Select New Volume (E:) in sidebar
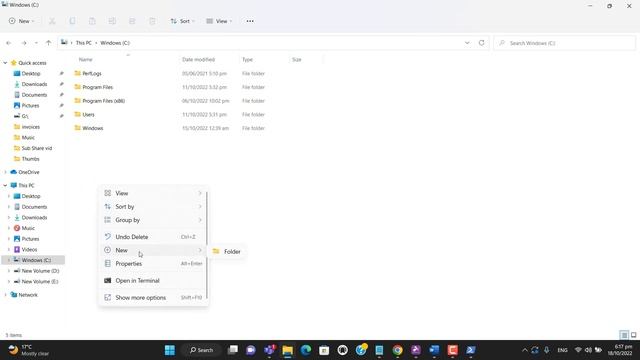 [x=40, y=282]
